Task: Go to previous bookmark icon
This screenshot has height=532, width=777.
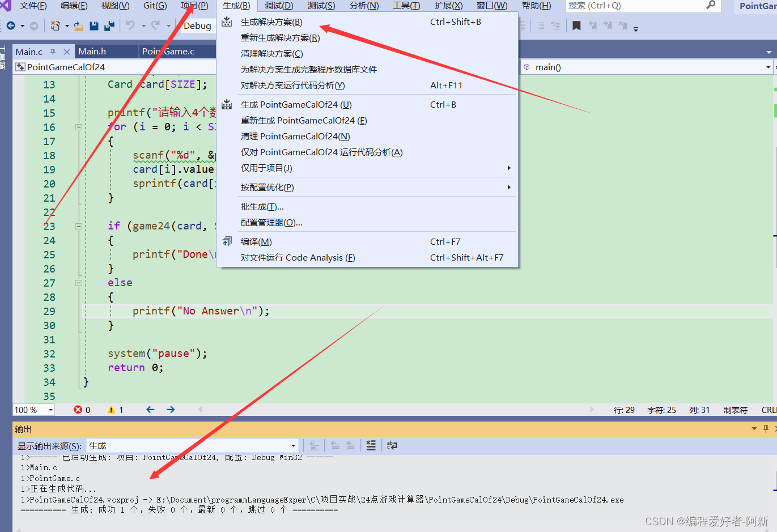Action: pyautogui.click(x=593, y=26)
